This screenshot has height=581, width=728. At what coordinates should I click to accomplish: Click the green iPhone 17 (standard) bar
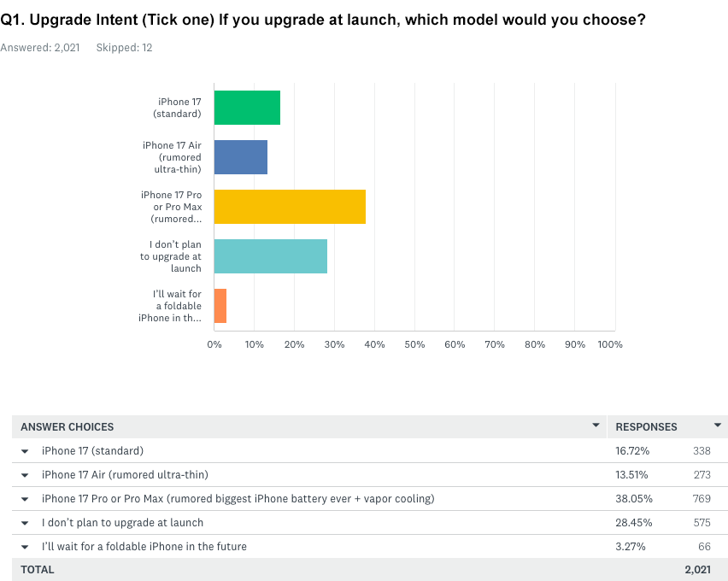click(x=247, y=108)
